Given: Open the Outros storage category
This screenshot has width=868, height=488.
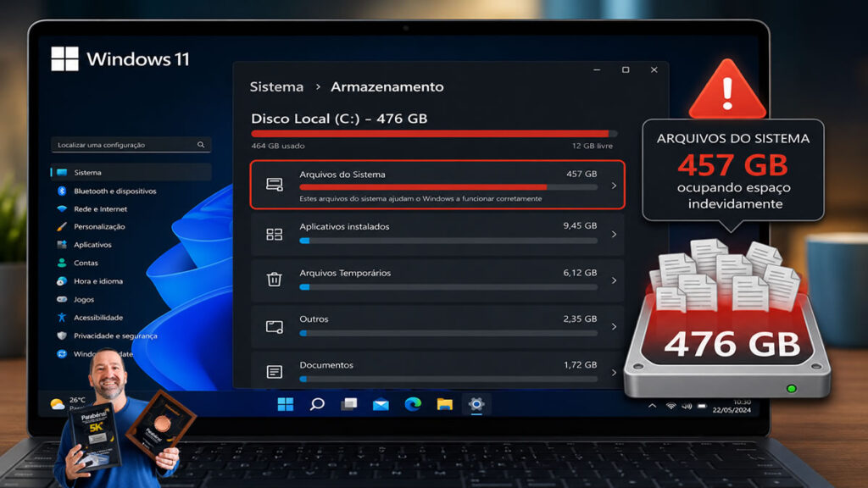Looking at the screenshot, I should pyautogui.click(x=437, y=326).
